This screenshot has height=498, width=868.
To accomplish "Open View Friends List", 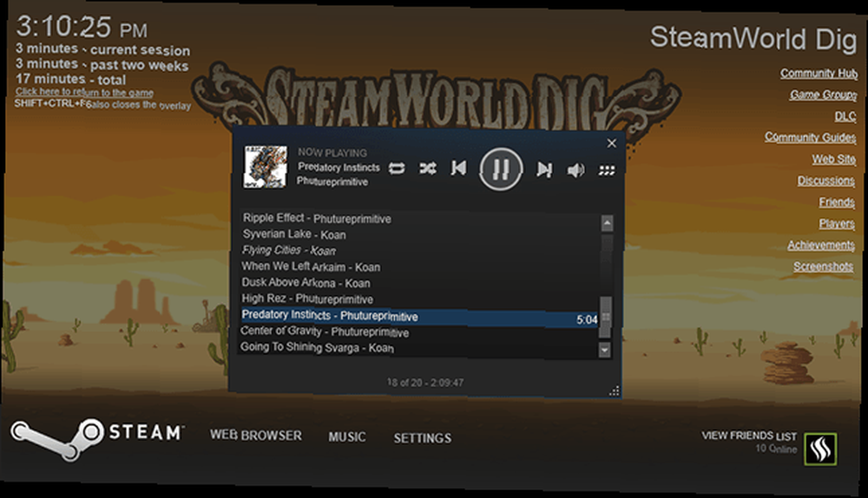I will (x=750, y=436).
